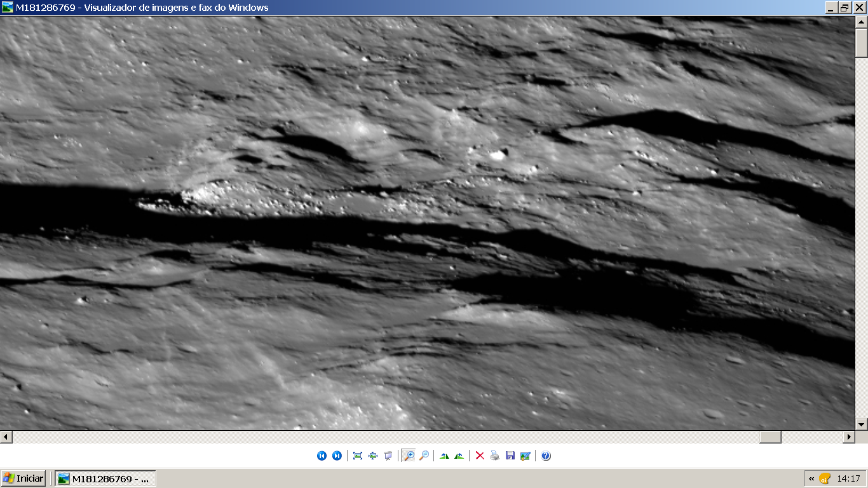Toggle the Zoom In tool

pos(409,456)
